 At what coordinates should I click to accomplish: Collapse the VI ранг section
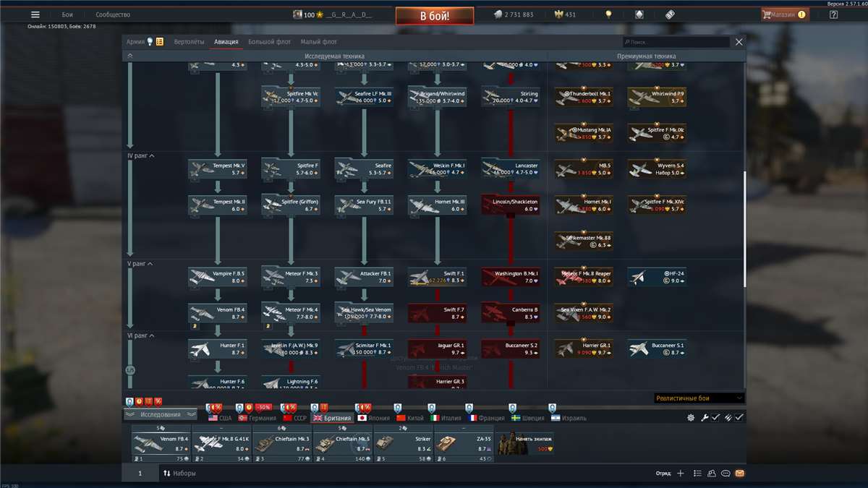coord(153,335)
